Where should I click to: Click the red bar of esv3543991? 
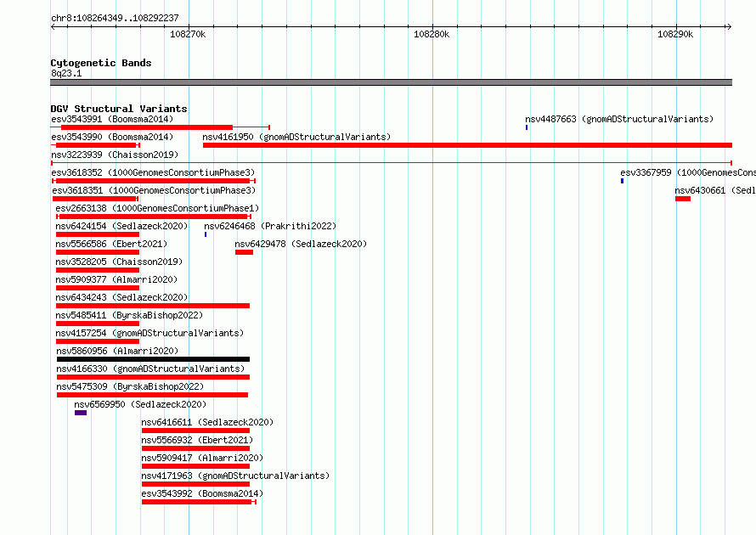pyautogui.click(x=147, y=127)
